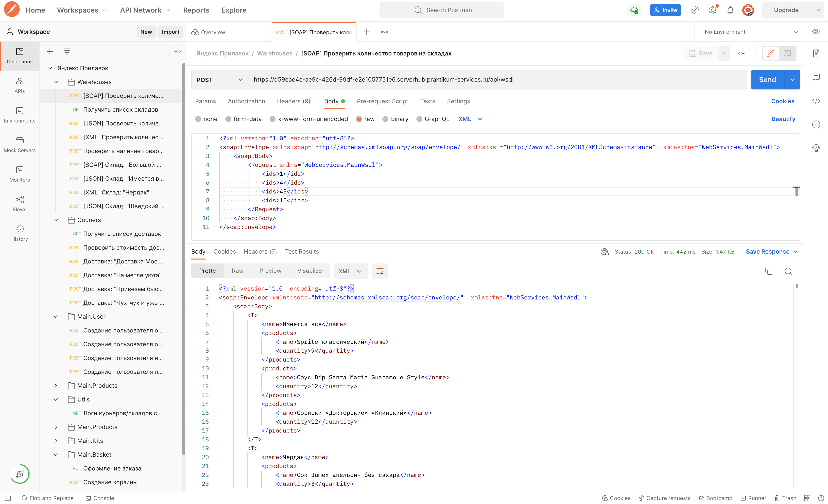Click the plus icon to create collection

(x=50, y=52)
